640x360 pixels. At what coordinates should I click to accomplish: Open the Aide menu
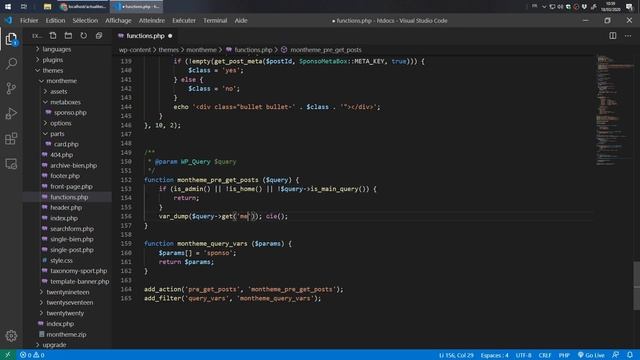241,20
